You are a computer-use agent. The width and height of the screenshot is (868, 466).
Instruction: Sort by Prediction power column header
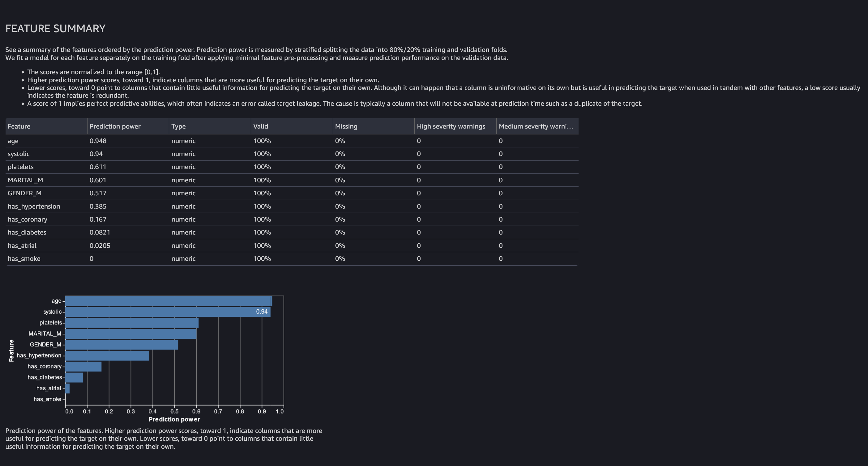coord(114,126)
